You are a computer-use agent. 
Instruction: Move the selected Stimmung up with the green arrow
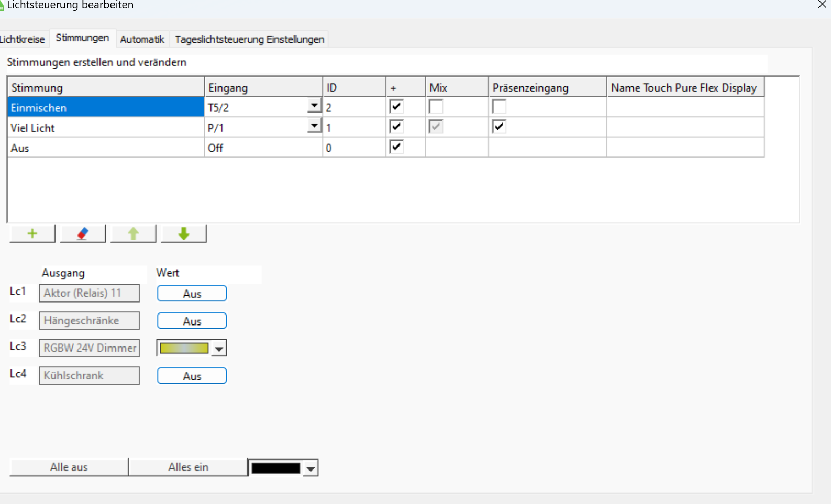[133, 233]
